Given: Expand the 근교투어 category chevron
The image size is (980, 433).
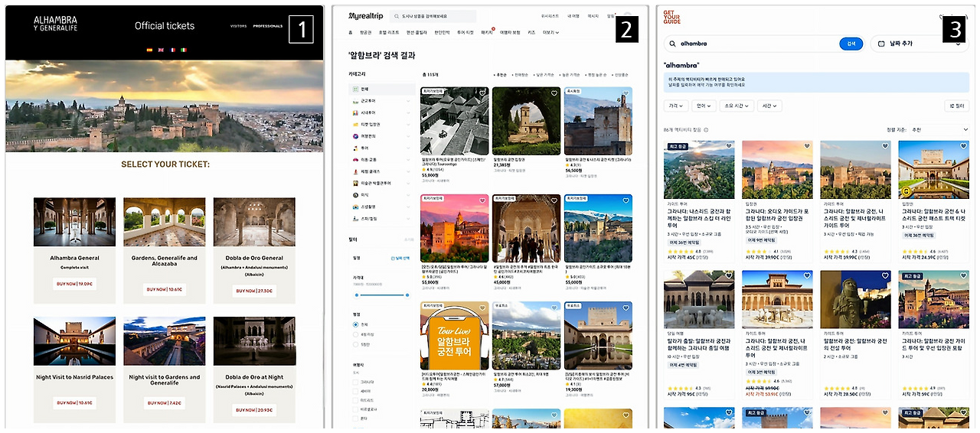Looking at the screenshot, I should pyautogui.click(x=408, y=101).
